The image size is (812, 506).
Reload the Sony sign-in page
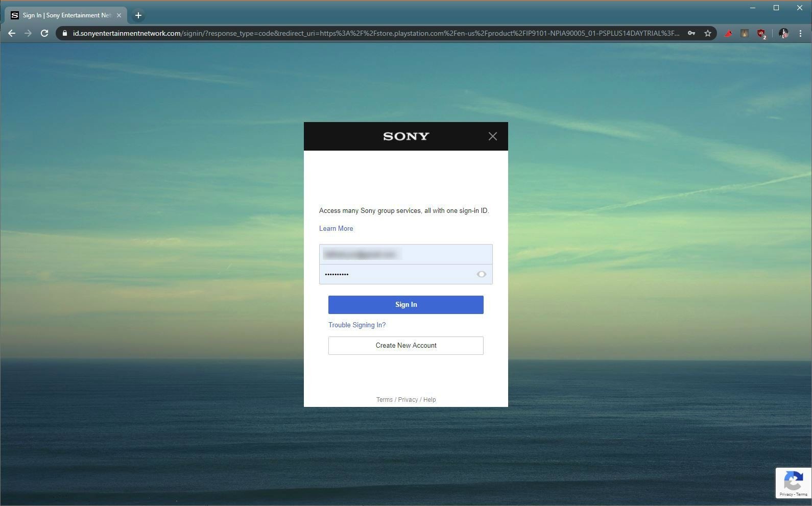tap(44, 33)
